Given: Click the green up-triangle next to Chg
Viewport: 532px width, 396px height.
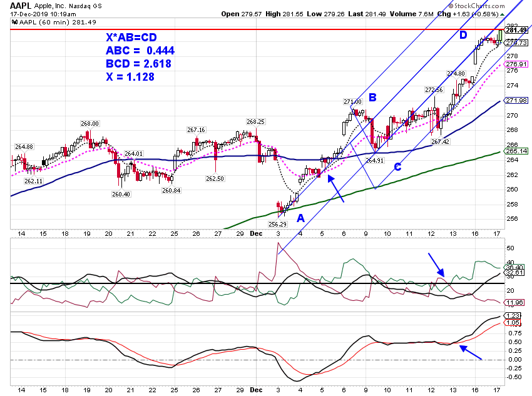Looking at the screenshot, I should pos(502,14).
